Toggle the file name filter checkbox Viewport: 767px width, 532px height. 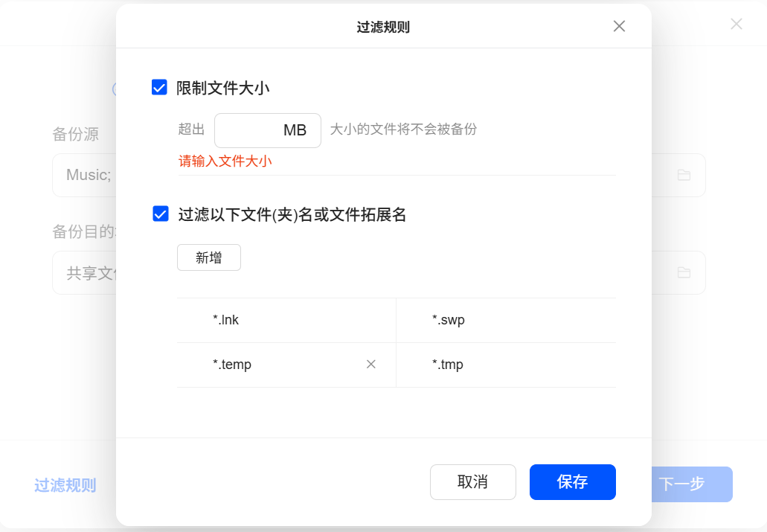(160, 214)
